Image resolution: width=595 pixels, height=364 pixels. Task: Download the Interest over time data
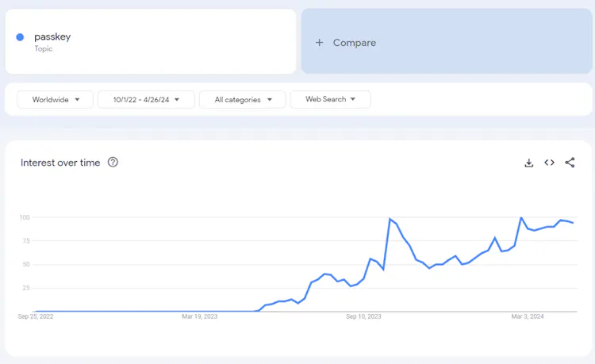(529, 163)
